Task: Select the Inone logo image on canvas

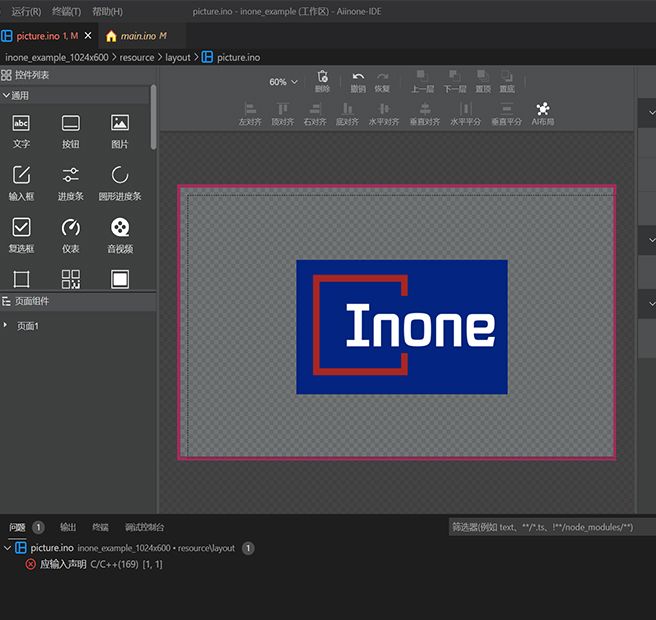Action: pyautogui.click(x=402, y=327)
